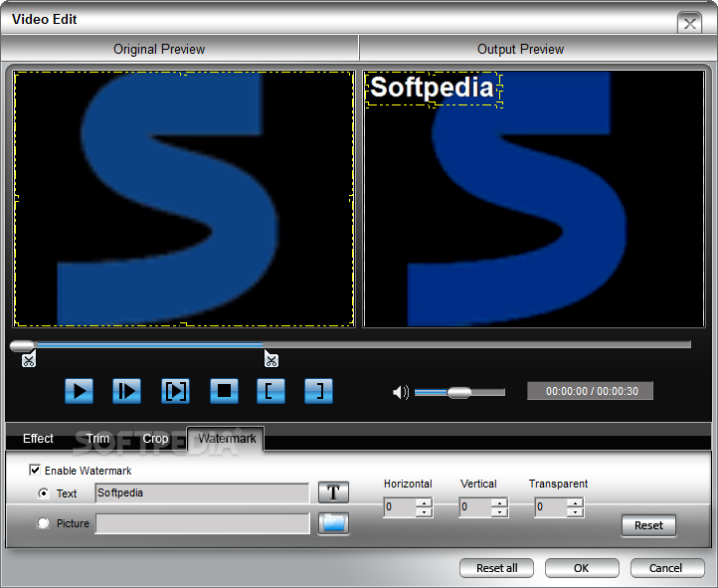Image resolution: width=718 pixels, height=588 pixels.
Task: Increase the Vertical position value
Action: 499,502
